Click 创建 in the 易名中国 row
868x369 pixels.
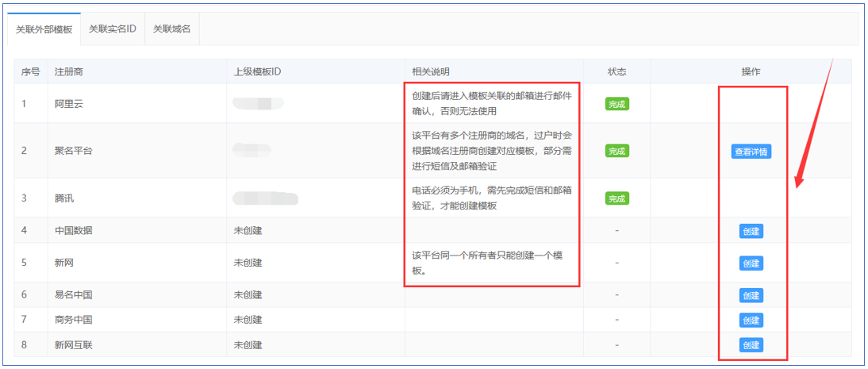point(751,296)
